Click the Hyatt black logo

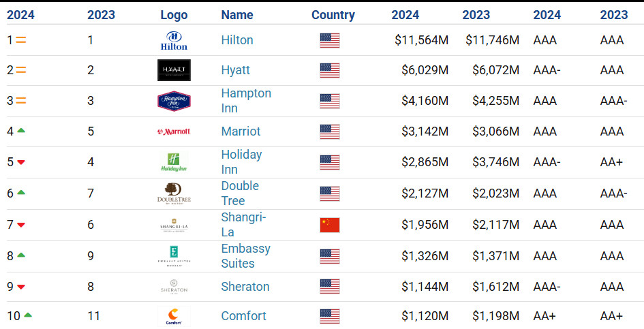click(x=174, y=70)
